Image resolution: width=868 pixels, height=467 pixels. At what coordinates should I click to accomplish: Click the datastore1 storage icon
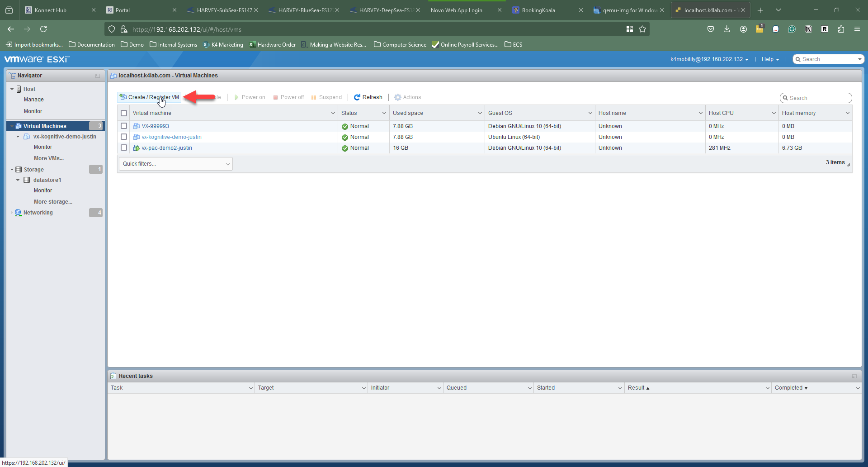coord(27,180)
